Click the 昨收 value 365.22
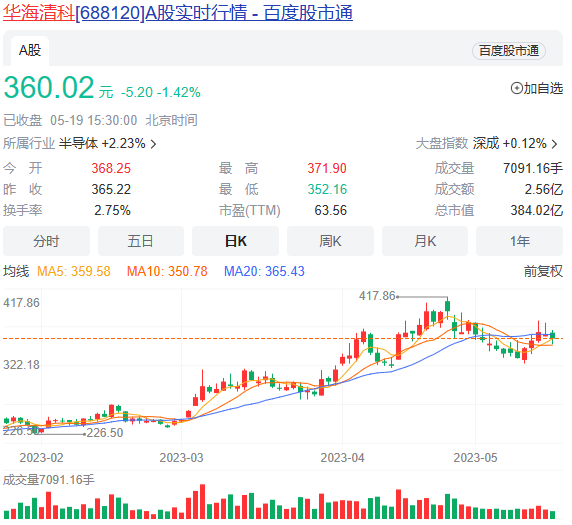This screenshot has width=572, height=525. (111, 189)
